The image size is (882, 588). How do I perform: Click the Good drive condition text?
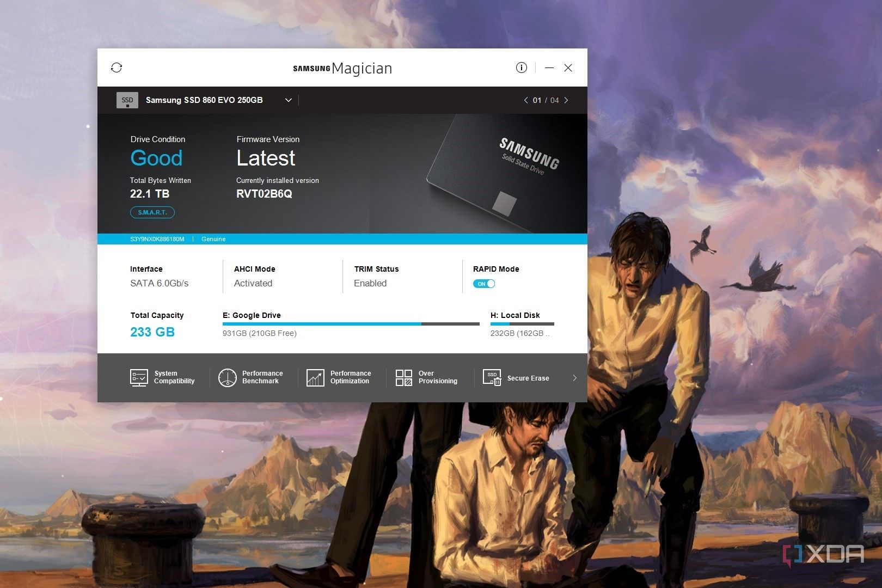[x=156, y=158]
